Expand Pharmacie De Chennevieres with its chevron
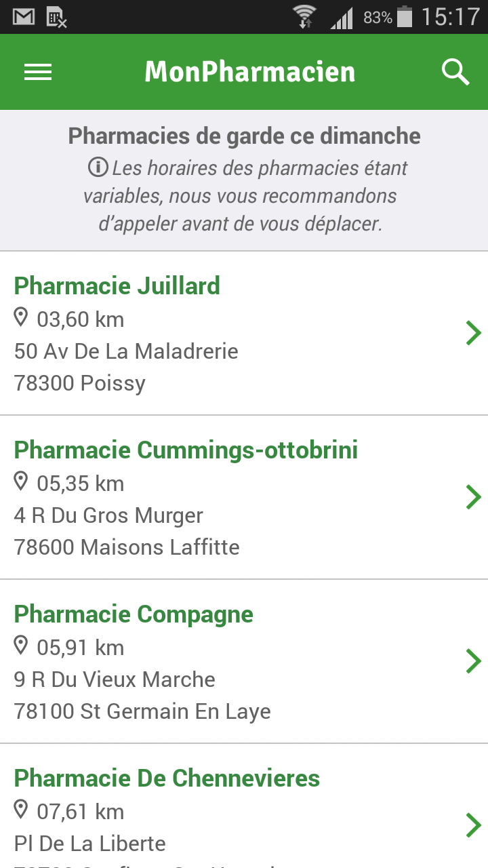 473,825
